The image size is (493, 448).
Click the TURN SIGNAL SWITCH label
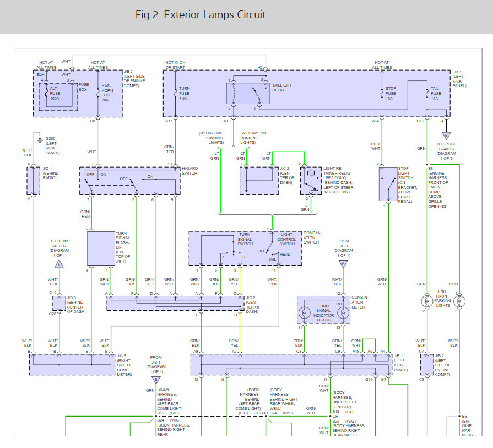click(245, 239)
